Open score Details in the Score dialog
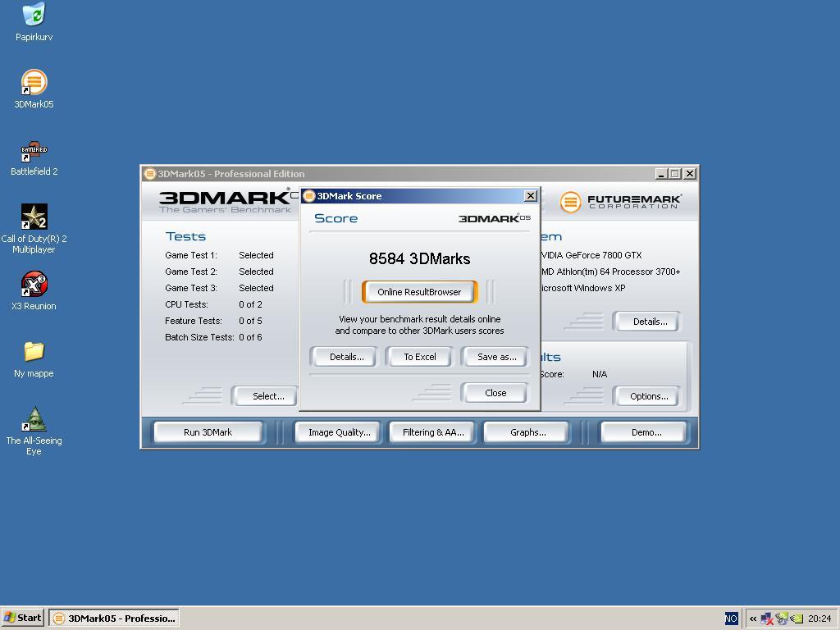The height and width of the screenshot is (630, 840). (346, 357)
